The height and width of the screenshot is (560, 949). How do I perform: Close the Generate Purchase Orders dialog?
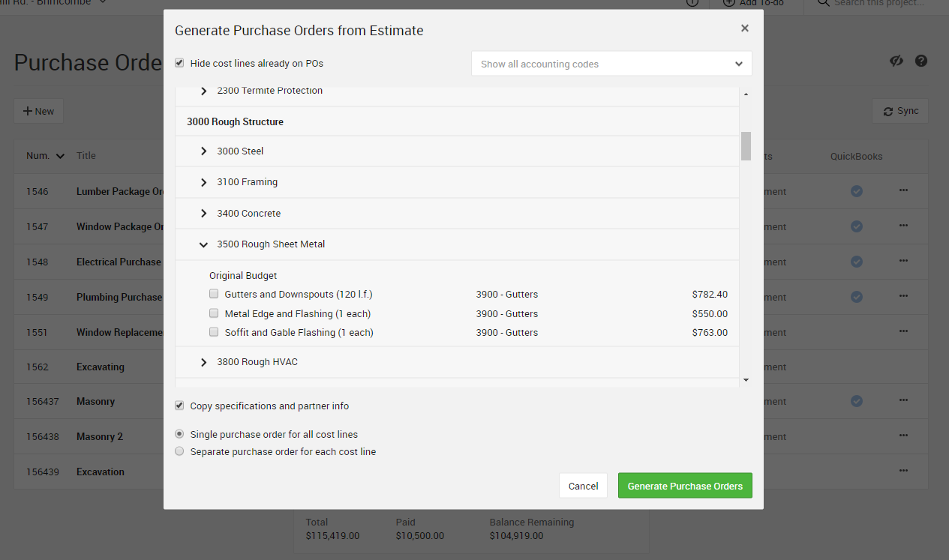pos(744,28)
